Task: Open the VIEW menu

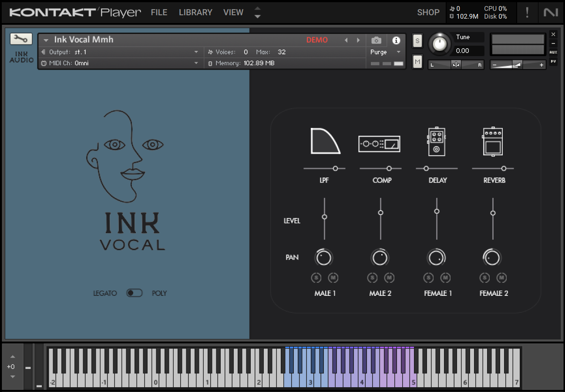Action: click(x=233, y=12)
